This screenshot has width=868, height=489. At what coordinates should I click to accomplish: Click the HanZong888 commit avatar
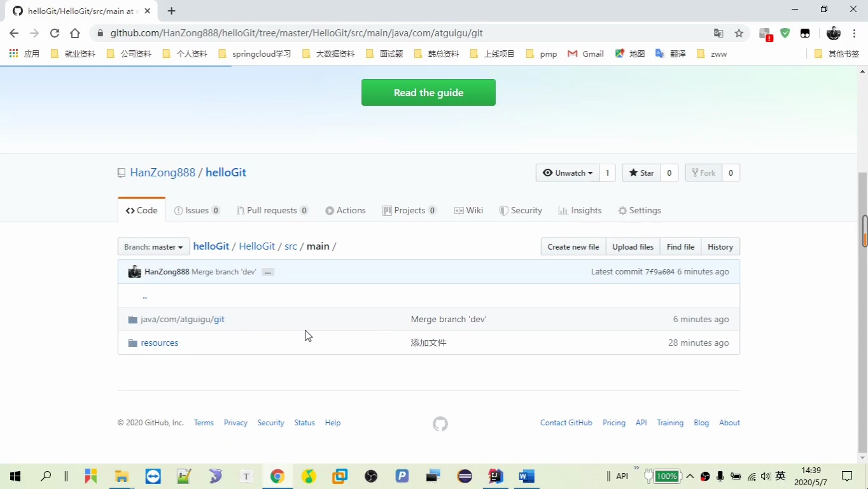tap(134, 272)
